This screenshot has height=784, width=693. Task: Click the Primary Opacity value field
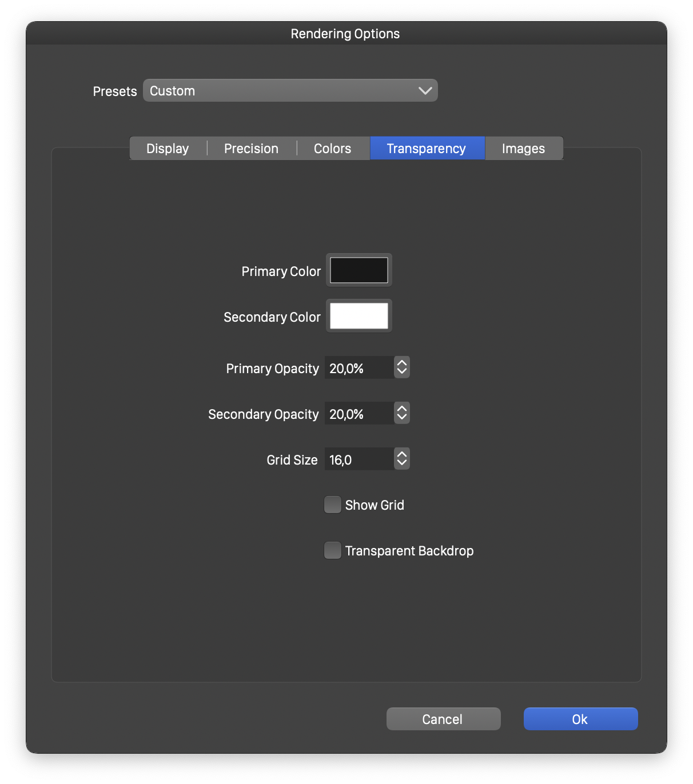[x=359, y=368]
